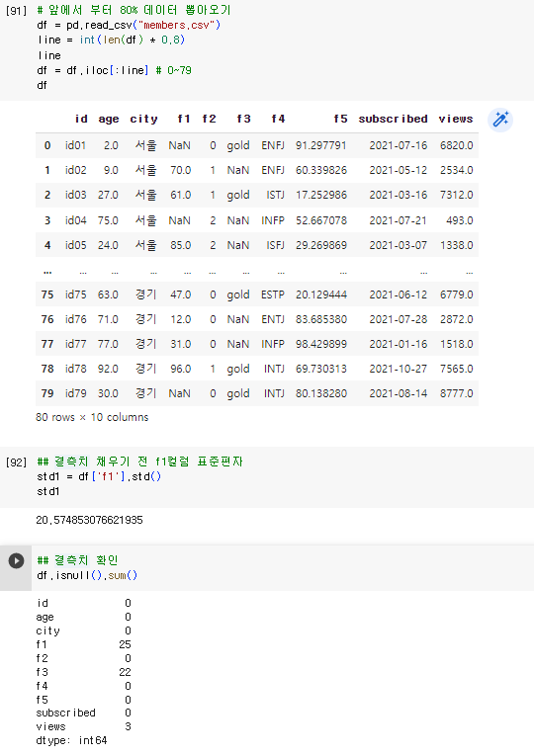Viewport: 534px width, 756px height.
Task: Click the df.isnull().sum() code line
Action: [x=87, y=576]
